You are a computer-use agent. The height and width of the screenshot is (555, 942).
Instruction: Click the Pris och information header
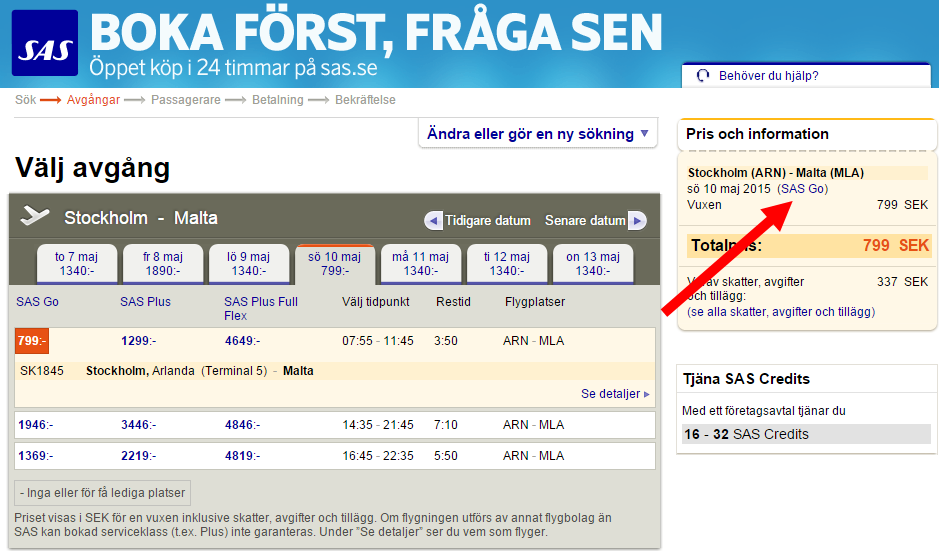757,133
